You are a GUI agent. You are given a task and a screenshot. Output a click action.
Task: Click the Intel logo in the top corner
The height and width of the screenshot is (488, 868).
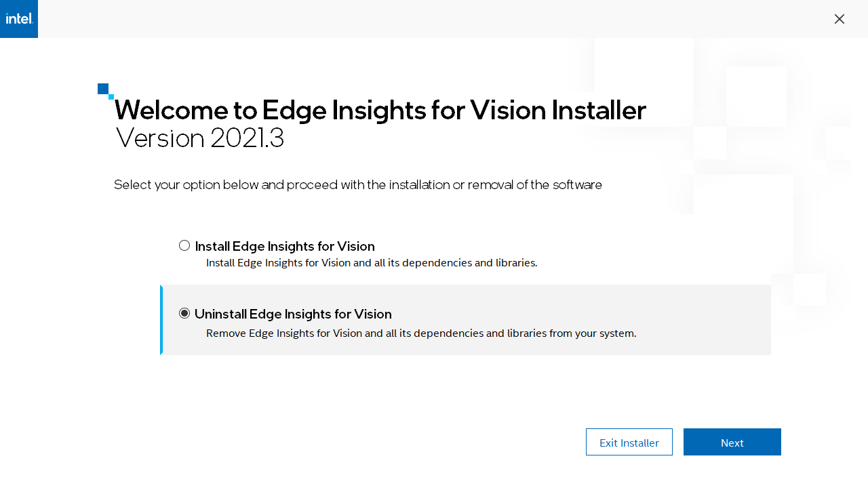pos(19,19)
